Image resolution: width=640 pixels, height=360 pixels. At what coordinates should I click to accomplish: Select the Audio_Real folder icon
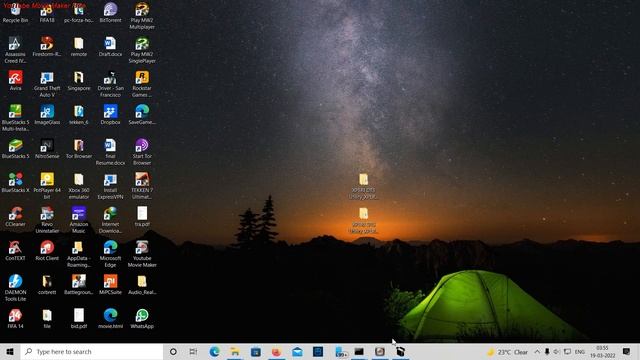(142, 284)
